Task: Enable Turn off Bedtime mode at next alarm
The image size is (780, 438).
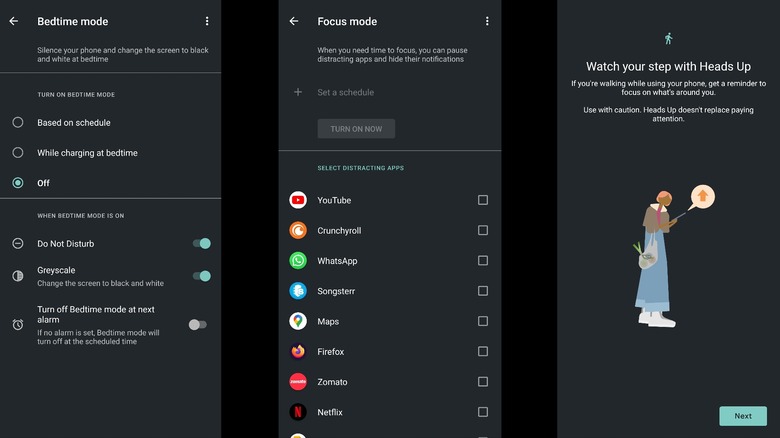Action: pyautogui.click(x=198, y=324)
